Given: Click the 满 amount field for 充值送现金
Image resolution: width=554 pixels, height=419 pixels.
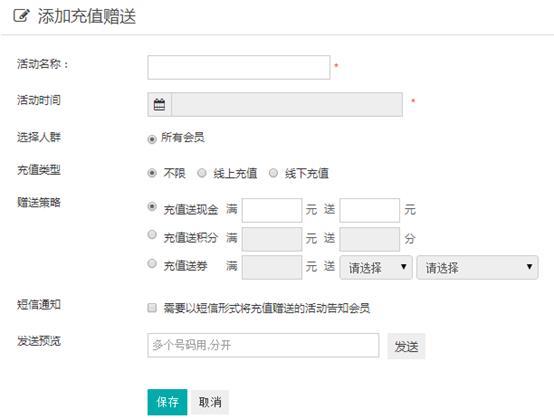Looking at the screenshot, I should click(272, 210).
